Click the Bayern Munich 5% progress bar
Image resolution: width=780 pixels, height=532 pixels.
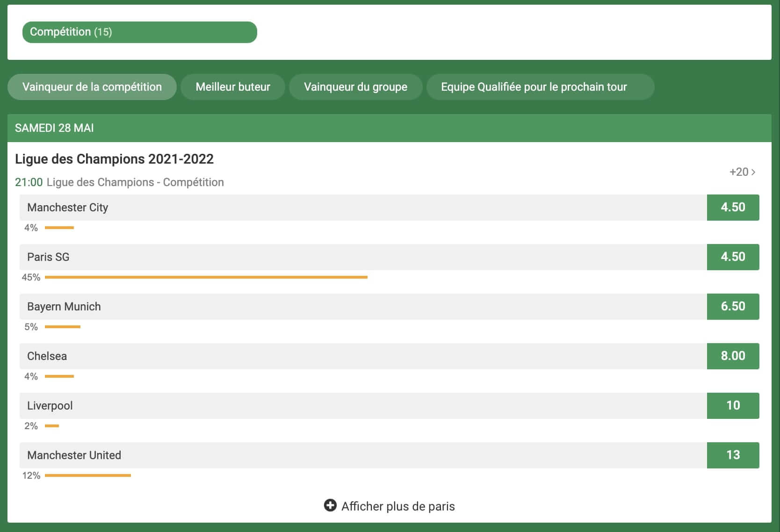(x=63, y=327)
